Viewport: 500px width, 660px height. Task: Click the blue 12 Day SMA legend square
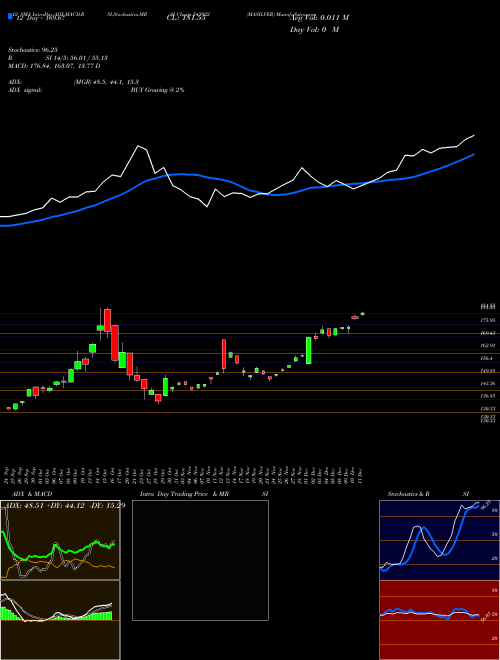click(x=10, y=17)
